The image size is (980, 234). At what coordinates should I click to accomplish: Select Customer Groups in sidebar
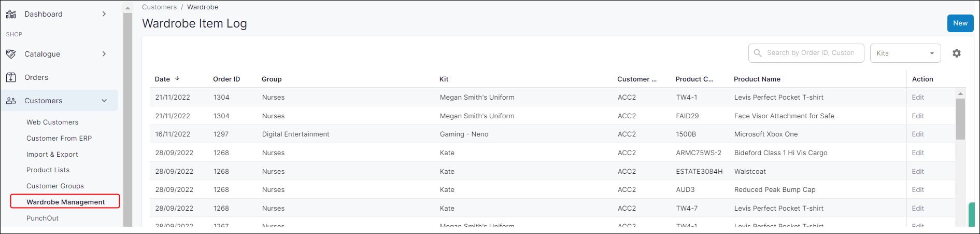point(55,186)
